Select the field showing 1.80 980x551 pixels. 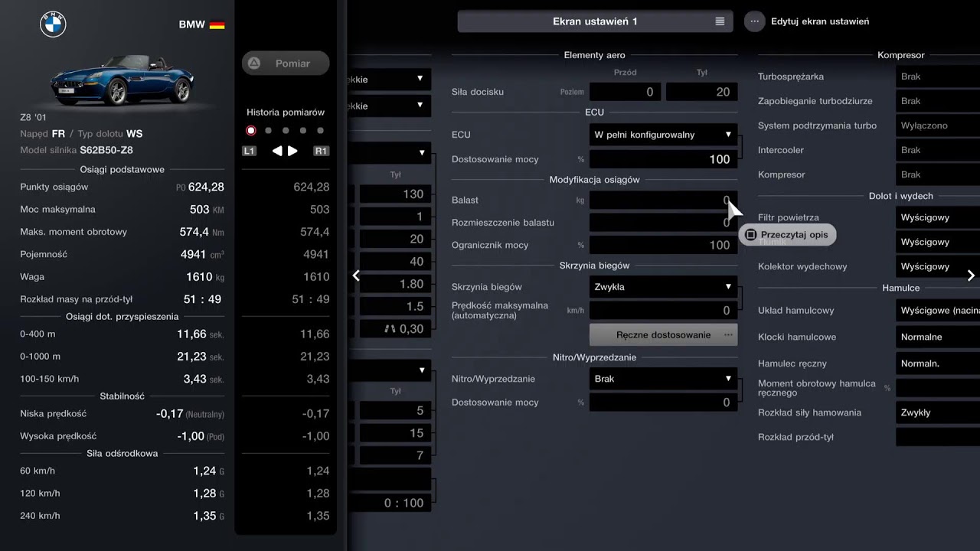[x=395, y=284]
